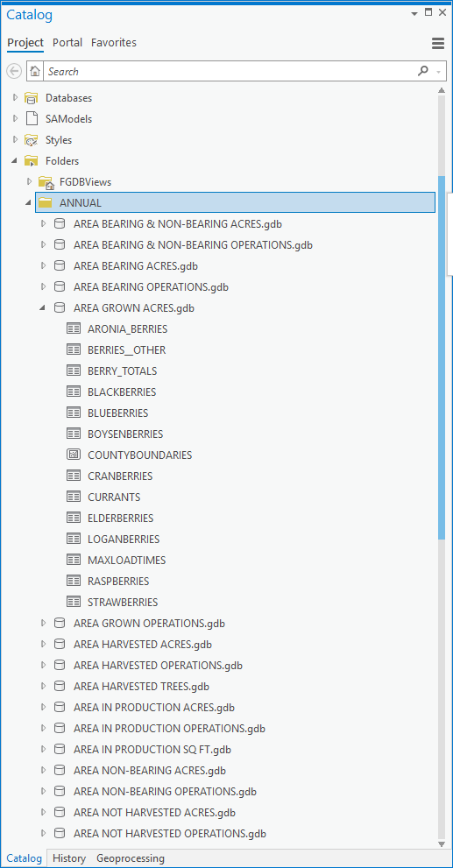Screen dimensions: 453x868
Task: Click the BERRY_TOTALS table icon
Action: click(x=73, y=370)
